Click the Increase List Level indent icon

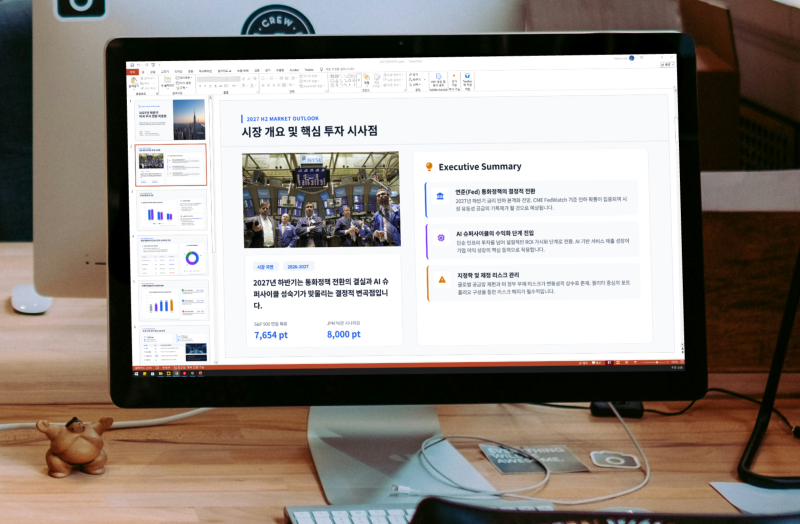click(x=287, y=79)
